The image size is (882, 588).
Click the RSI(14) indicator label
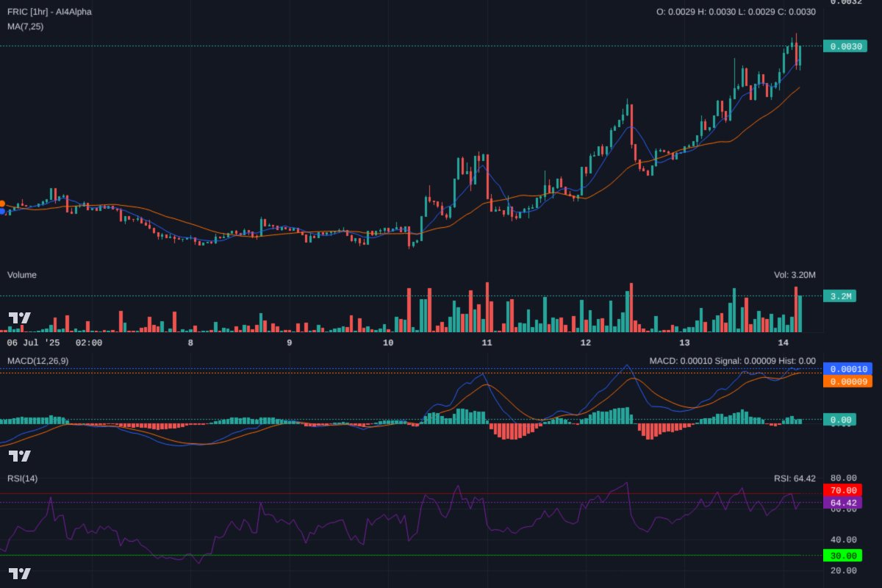(x=23, y=478)
